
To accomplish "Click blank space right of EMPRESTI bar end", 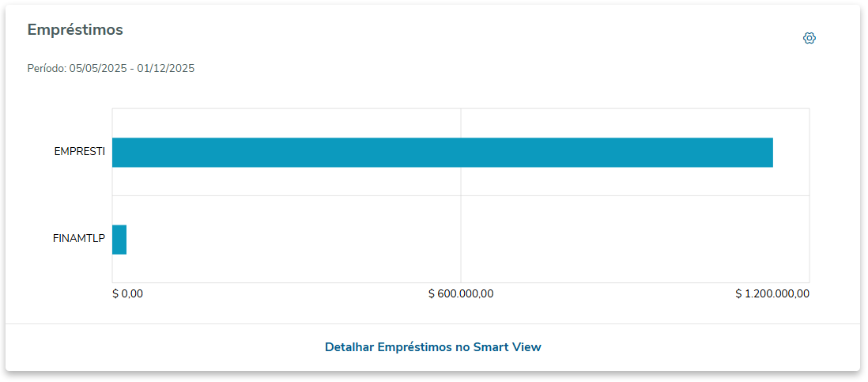I will click(791, 153).
